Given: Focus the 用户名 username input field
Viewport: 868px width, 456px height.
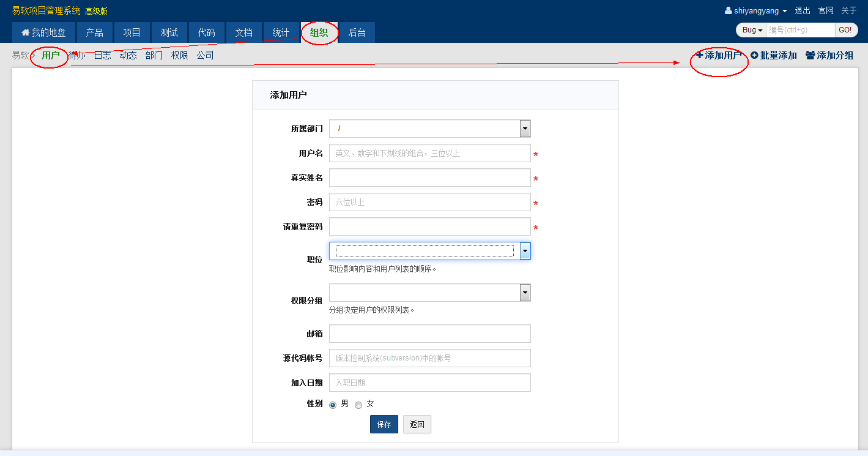Looking at the screenshot, I should [429, 153].
